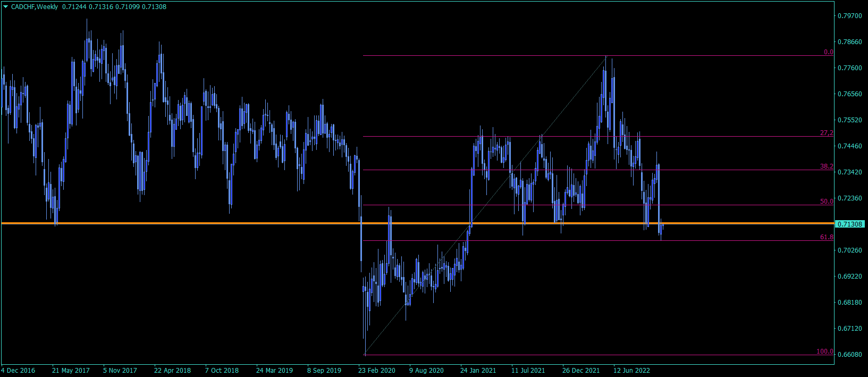Viewport: 868px width, 377px height.
Task: Click the 0.79700 price on the scale
Action: tap(849, 16)
